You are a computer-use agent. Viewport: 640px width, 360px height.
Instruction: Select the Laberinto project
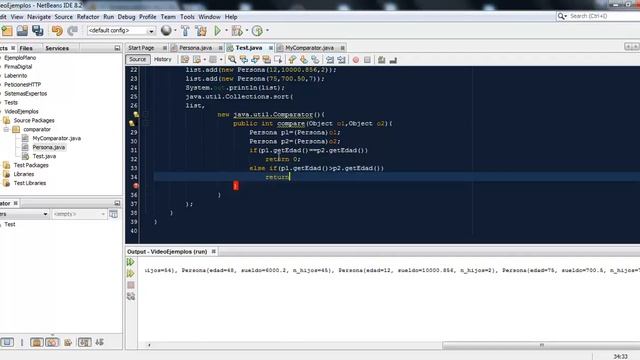click(16, 76)
